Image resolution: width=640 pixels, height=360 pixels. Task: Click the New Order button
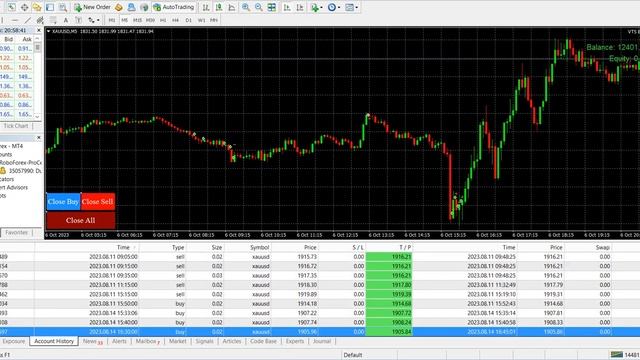(x=92, y=7)
